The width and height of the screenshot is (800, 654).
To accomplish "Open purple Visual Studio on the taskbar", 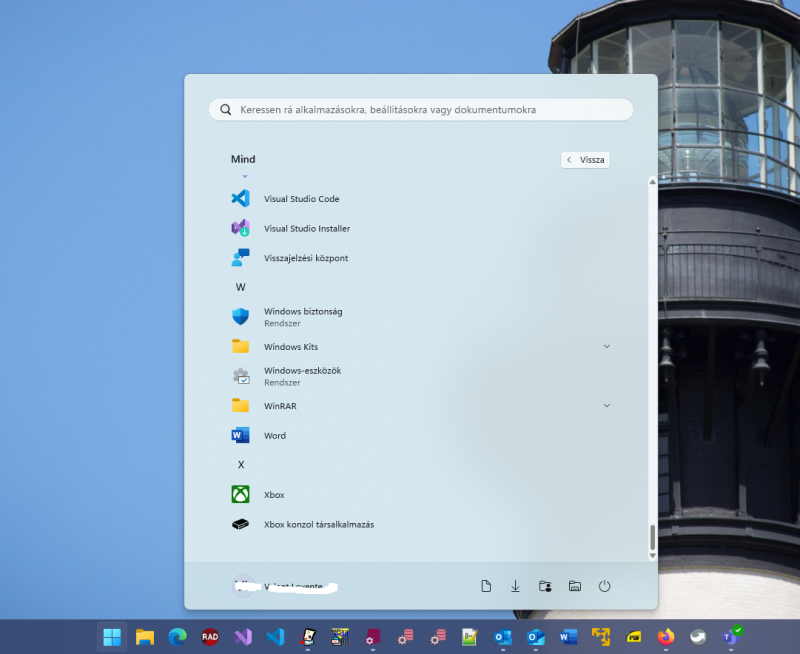I will [x=243, y=637].
